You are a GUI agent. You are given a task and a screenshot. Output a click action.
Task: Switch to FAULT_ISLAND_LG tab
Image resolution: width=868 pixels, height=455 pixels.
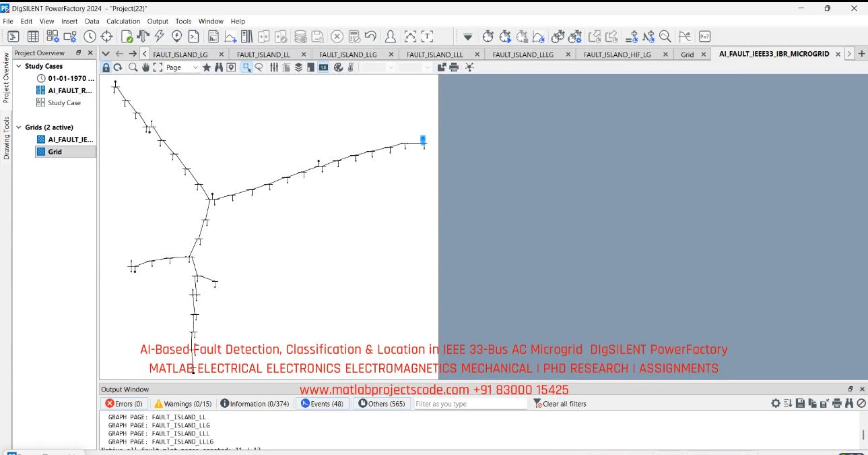180,55
